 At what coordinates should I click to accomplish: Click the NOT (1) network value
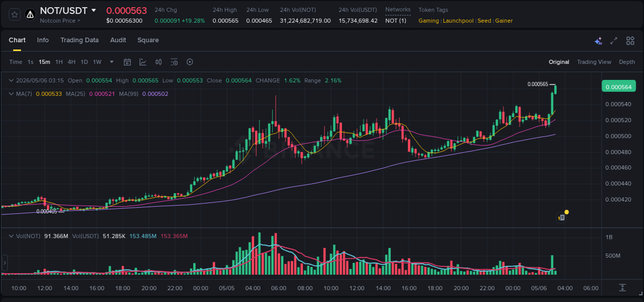(396, 21)
